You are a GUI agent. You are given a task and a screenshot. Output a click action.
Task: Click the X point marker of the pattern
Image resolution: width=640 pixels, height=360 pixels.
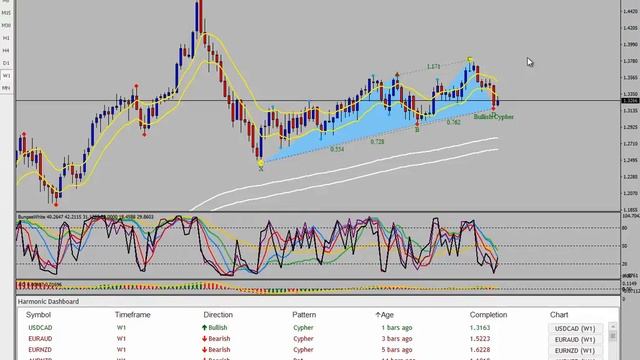click(261, 164)
